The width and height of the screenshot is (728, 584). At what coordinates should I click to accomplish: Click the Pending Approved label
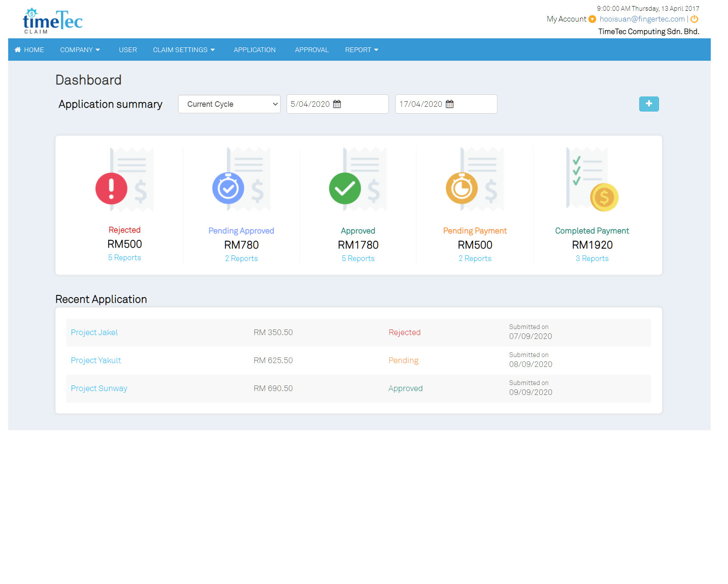click(241, 231)
